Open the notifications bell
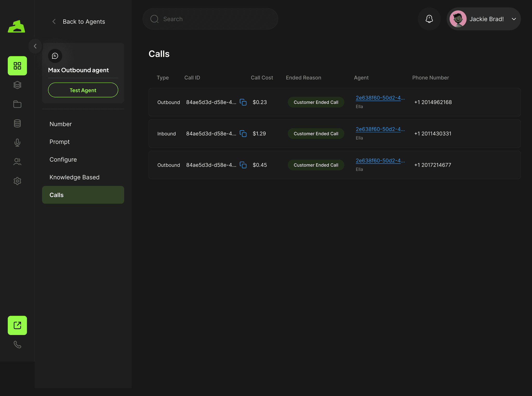 click(429, 19)
